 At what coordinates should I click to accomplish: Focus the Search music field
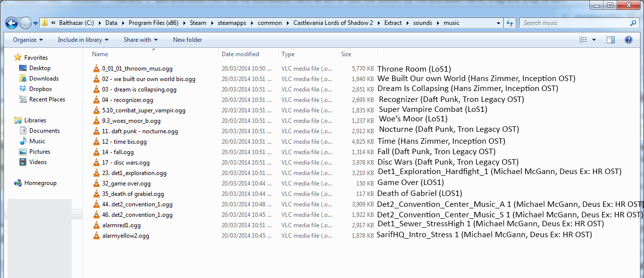tap(578, 23)
